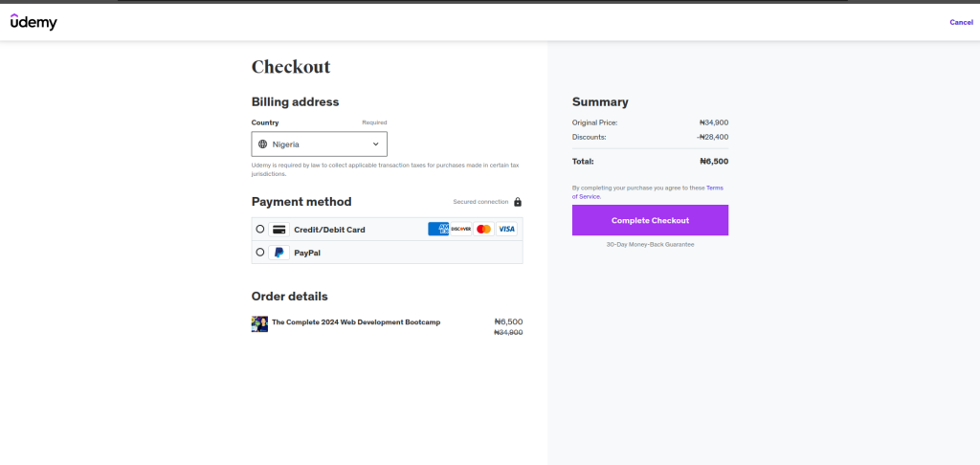
Task: Click the Discover card logo
Action: click(461, 229)
